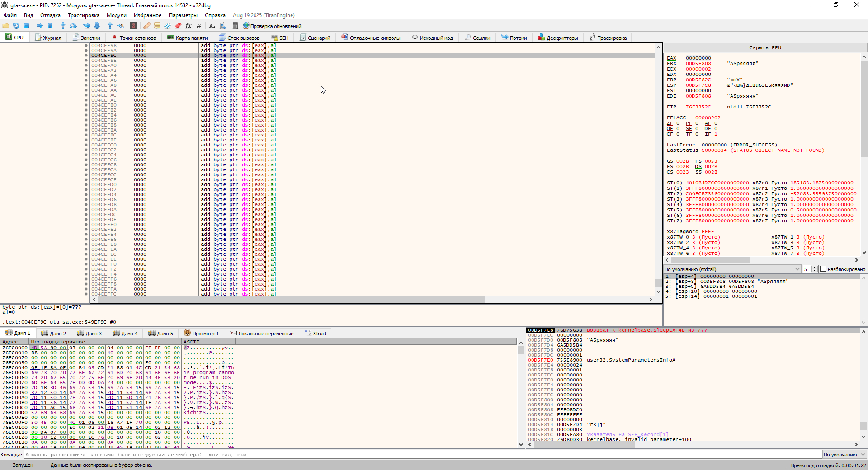Check for updates via globe button
Screen dimensions: 868x470
click(x=272, y=26)
